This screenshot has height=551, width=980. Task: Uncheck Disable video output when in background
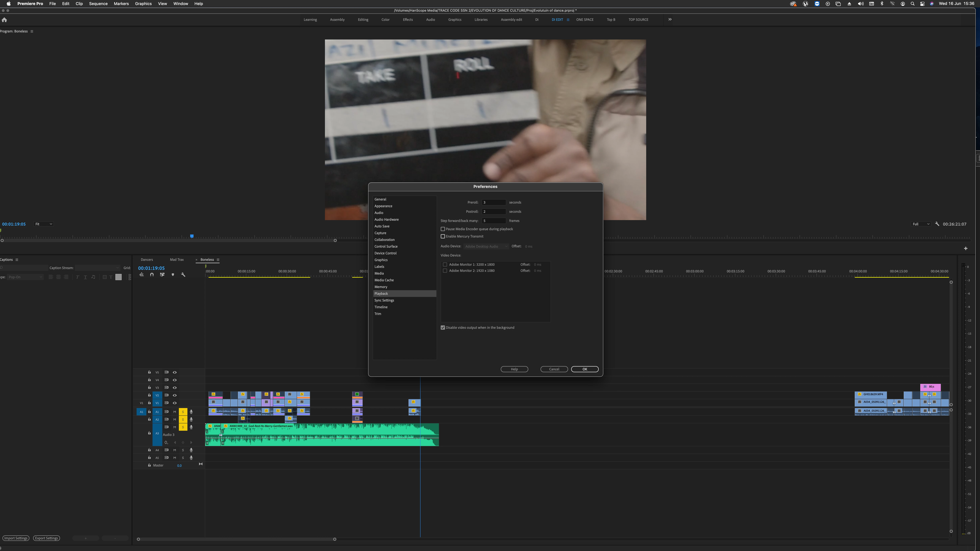pos(443,327)
